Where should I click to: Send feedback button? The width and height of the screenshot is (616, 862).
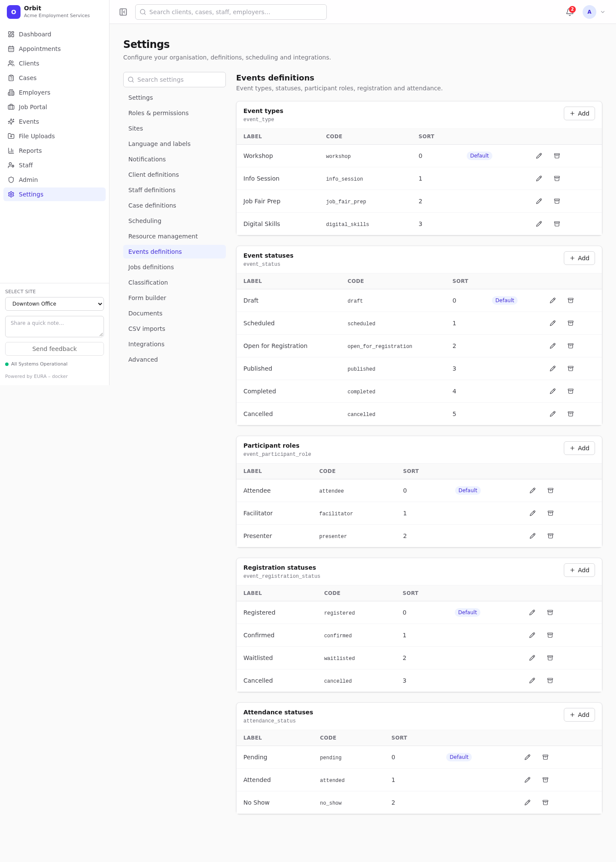pyautogui.click(x=54, y=349)
